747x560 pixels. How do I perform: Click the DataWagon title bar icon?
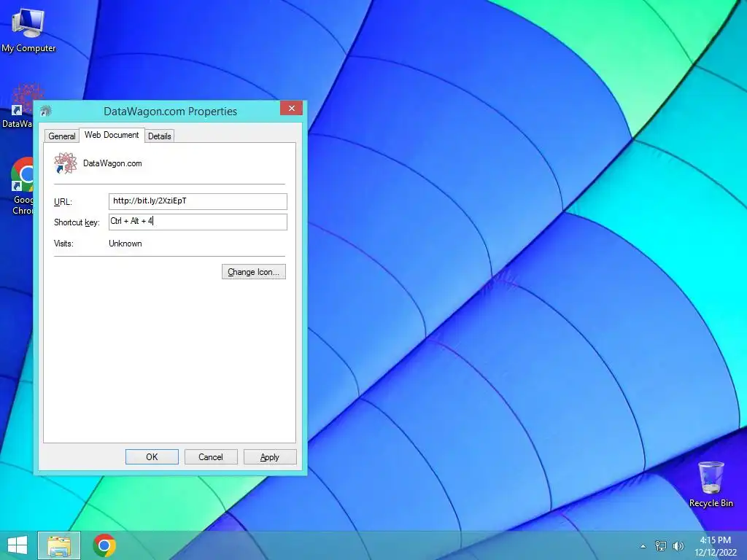point(46,111)
